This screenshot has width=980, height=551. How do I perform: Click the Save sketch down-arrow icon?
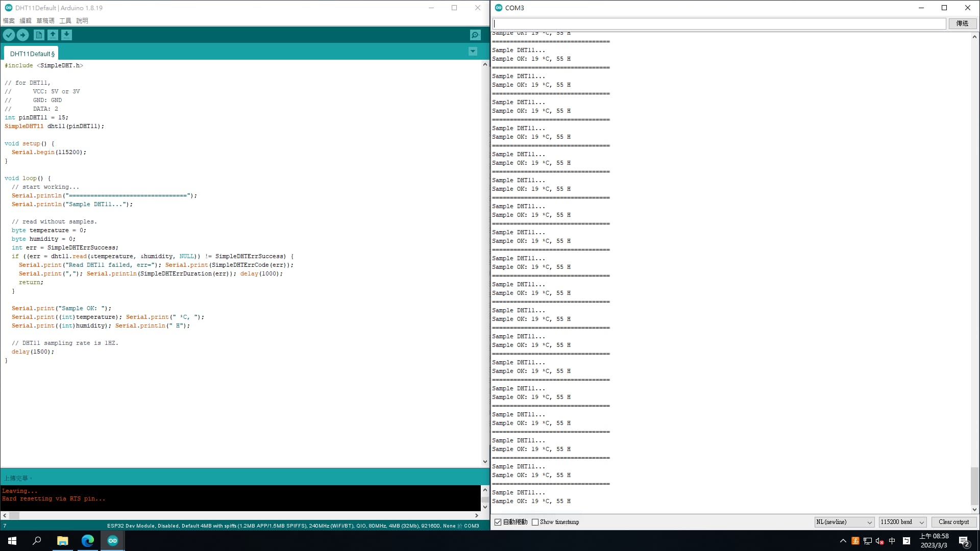point(67,35)
